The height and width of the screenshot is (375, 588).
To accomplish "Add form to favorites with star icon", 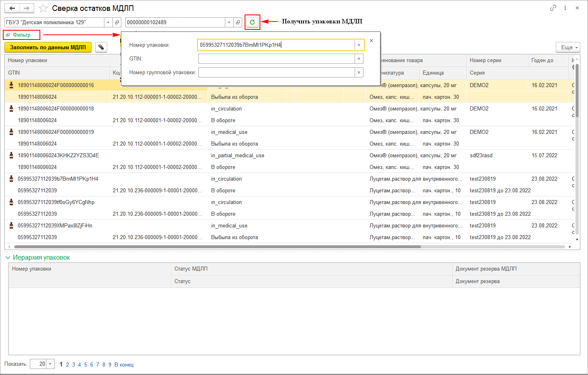I will 43,8.
